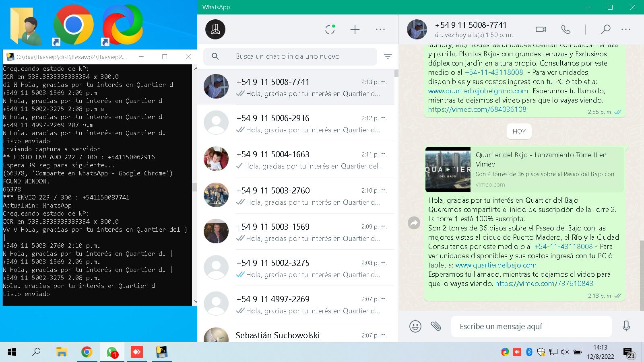This screenshot has height=362, width=644.
Task: Click the chat list scrollbar thumb
Action: coord(396,73)
